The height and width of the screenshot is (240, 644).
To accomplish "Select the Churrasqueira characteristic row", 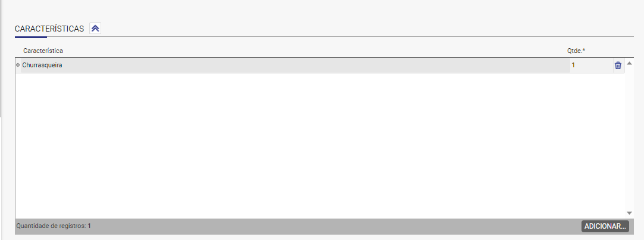I will [x=320, y=66].
